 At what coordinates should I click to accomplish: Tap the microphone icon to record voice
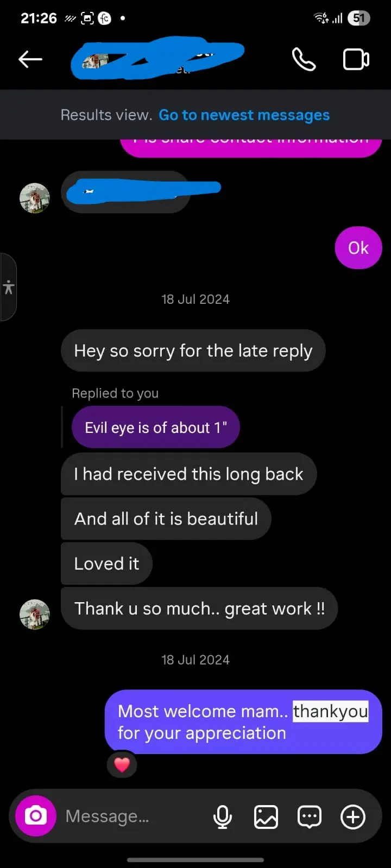point(223,816)
